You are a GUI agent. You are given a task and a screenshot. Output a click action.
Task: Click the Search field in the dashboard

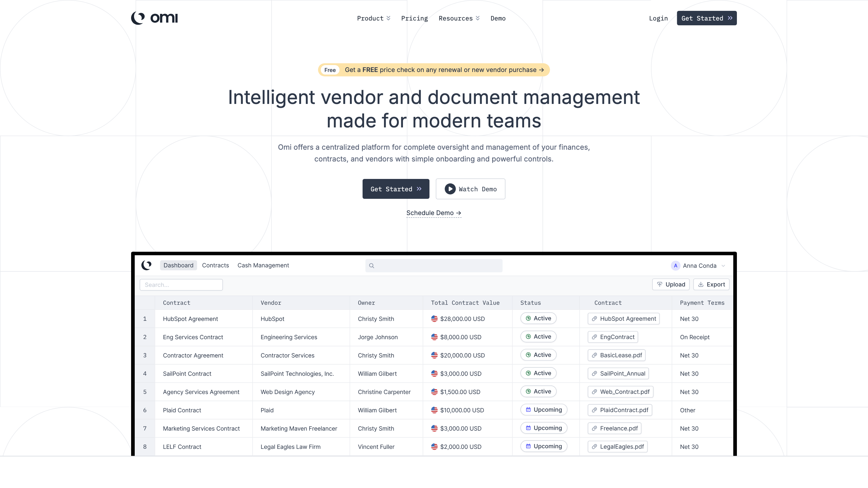click(181, 285)
